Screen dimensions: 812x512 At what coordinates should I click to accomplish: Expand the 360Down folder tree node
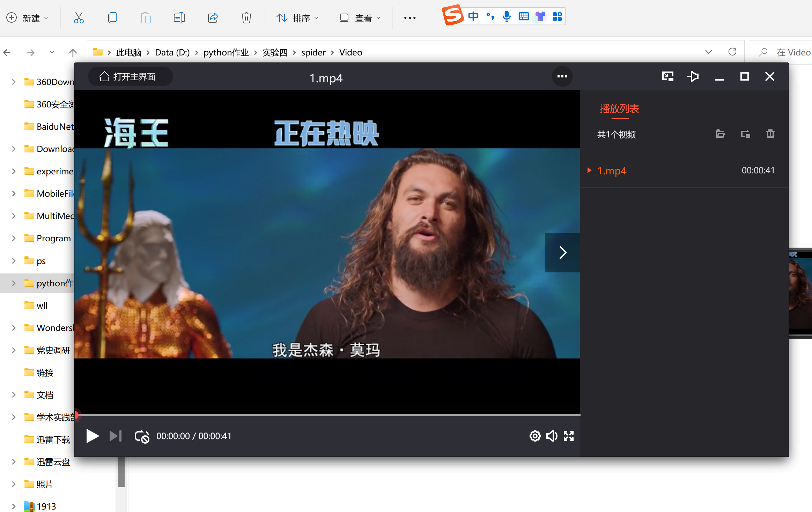point(14,82)
